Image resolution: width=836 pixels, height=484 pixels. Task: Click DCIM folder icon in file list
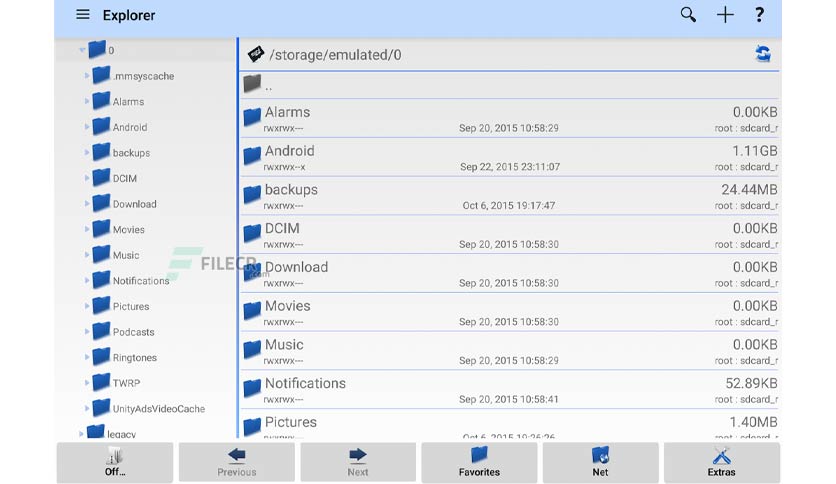(252, 233)
